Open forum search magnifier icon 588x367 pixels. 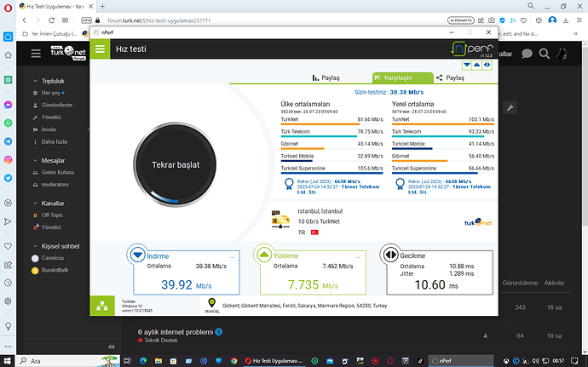(545, 54)
